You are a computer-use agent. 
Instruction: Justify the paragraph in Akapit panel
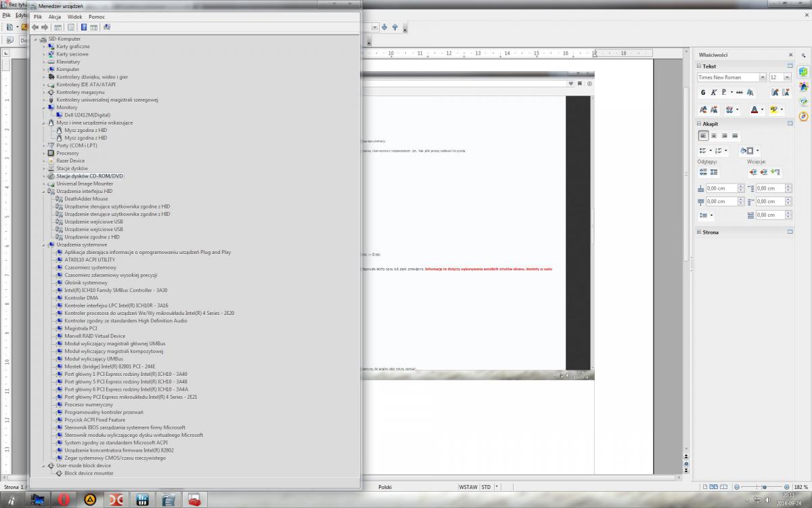(735, 135)
